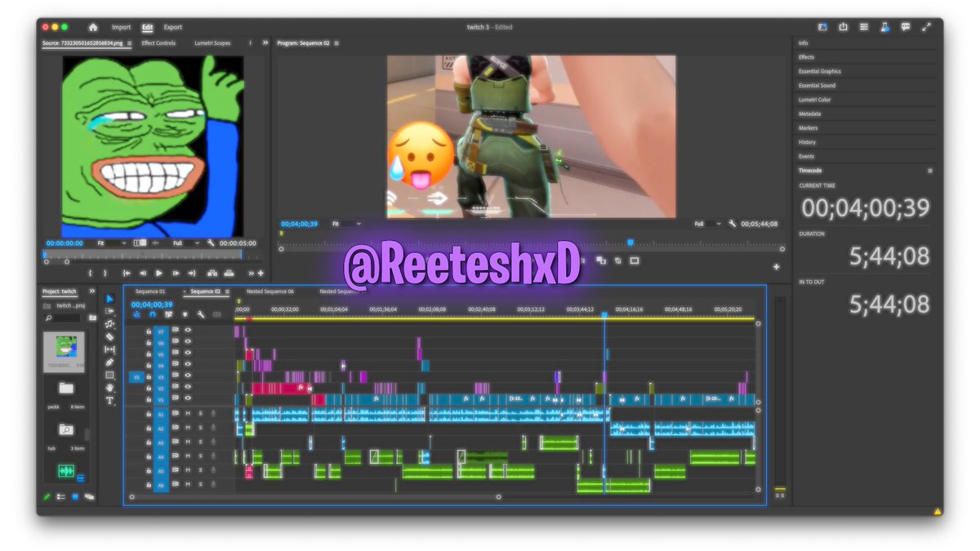This screenshot has height=551, width=980.
Task: Open Sequence 02 timeline tab menu
Action: (227, 291)
